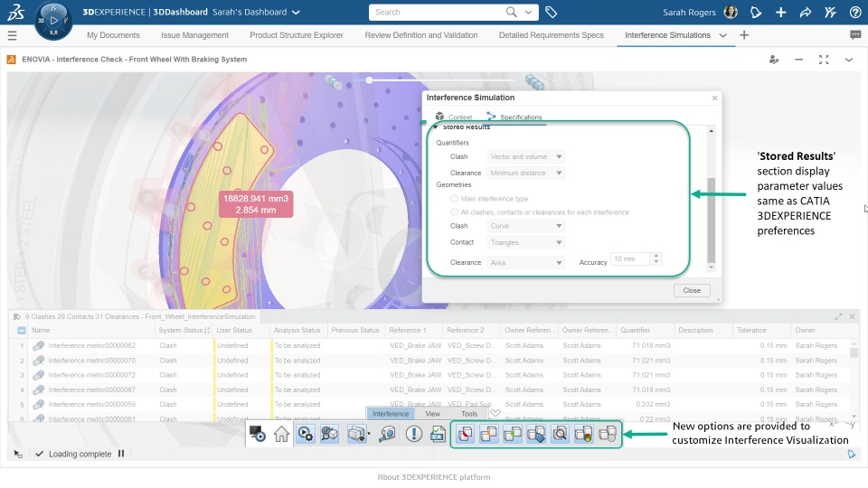Screen dimensions: 868x488
Task: Open the search options dropdown arrow
Action: pos(528,12)
